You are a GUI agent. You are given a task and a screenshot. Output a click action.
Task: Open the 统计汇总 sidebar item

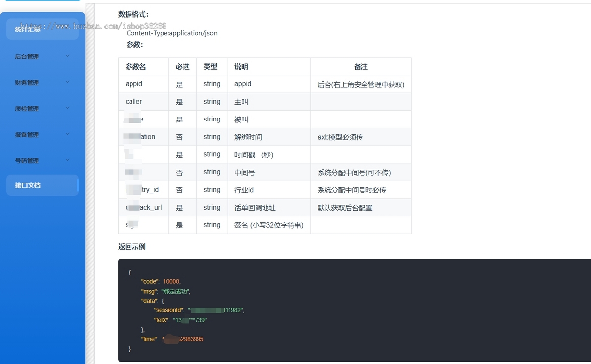(x=42, y=29)
